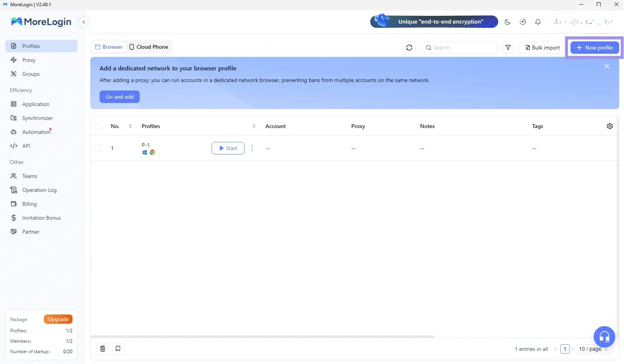This screenshot has height=364, width=624.
Task: Open the 10 / page size dropdown
Action: tap(592, 349)
